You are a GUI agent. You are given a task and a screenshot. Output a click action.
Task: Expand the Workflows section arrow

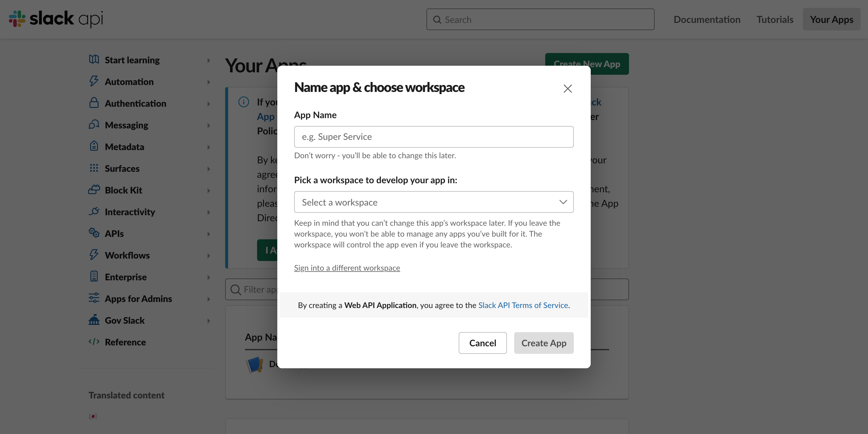(x=209, y=256)
